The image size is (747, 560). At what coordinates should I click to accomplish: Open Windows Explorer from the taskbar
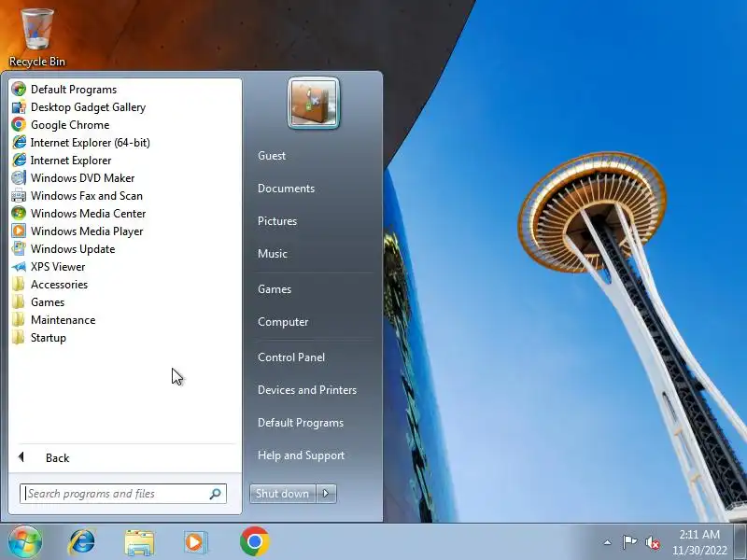pyautogui.click(x=139, y=542)
